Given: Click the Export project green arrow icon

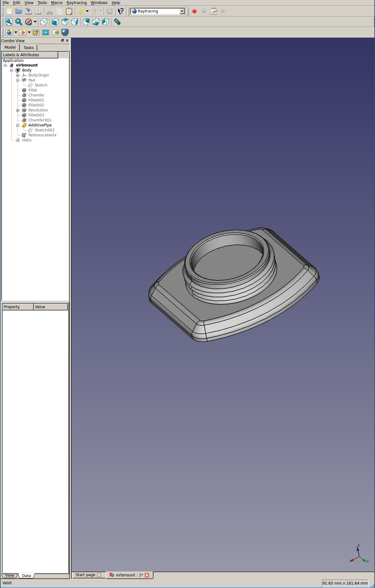Looking at the screenshot, I should pyautogui.click(x=56, y=32).
